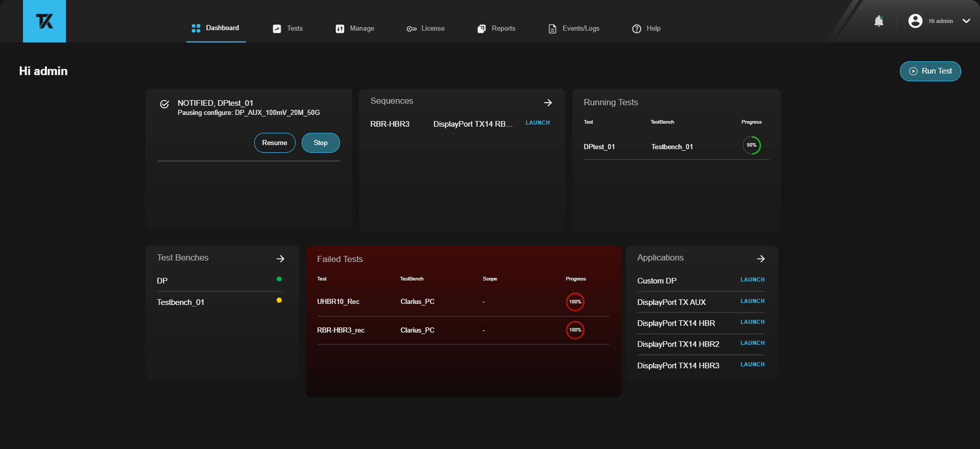
Task: Click the Events/Logs document icon
Action: [x=552, y=29]
